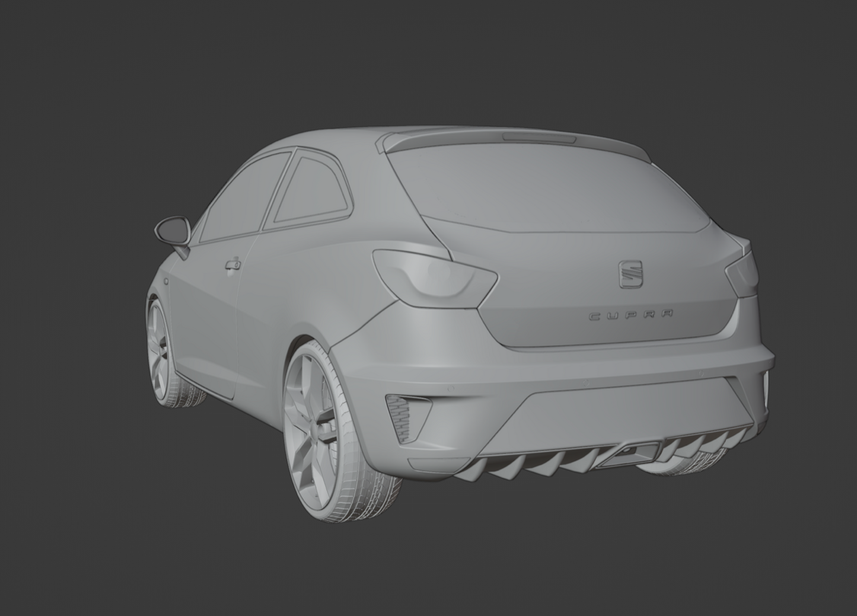This screenshot has height=616, width=857.
Task: Click the left bumper air vent grille
Action: [409, 418]
